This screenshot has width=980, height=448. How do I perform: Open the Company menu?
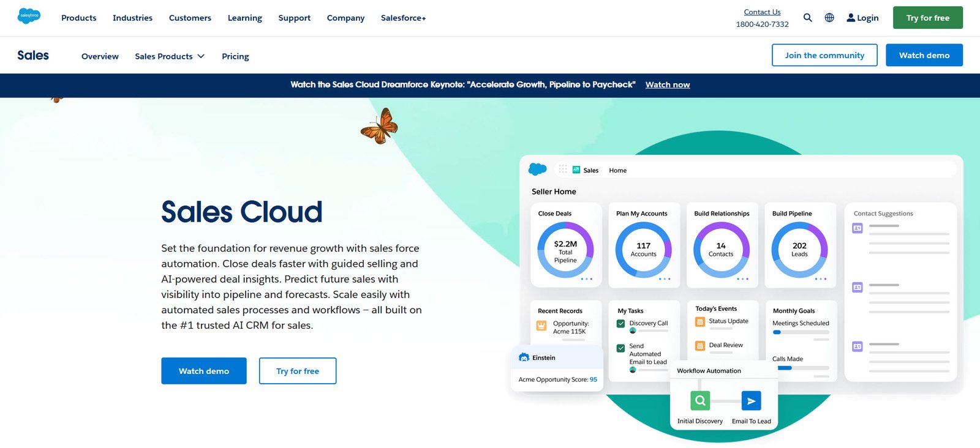click(x=345, y=18)
